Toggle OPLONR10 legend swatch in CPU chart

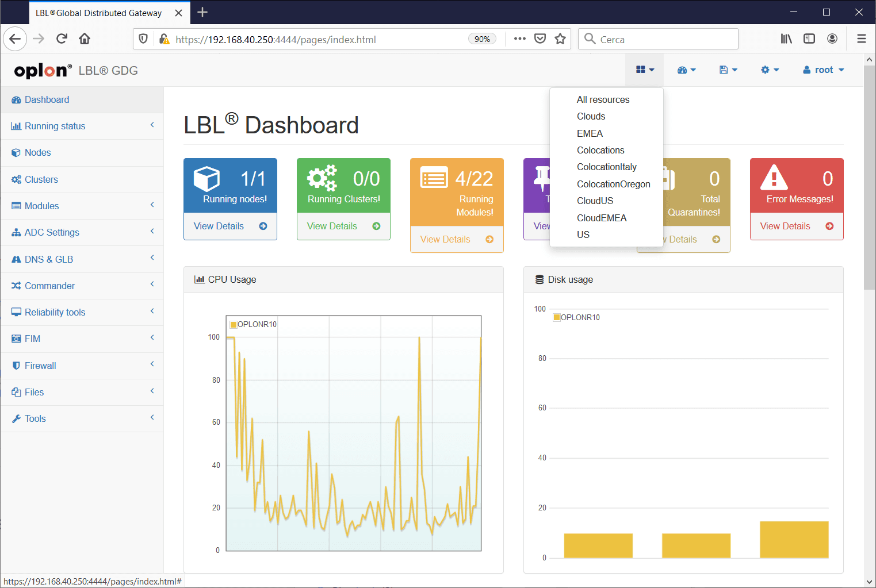234,324
